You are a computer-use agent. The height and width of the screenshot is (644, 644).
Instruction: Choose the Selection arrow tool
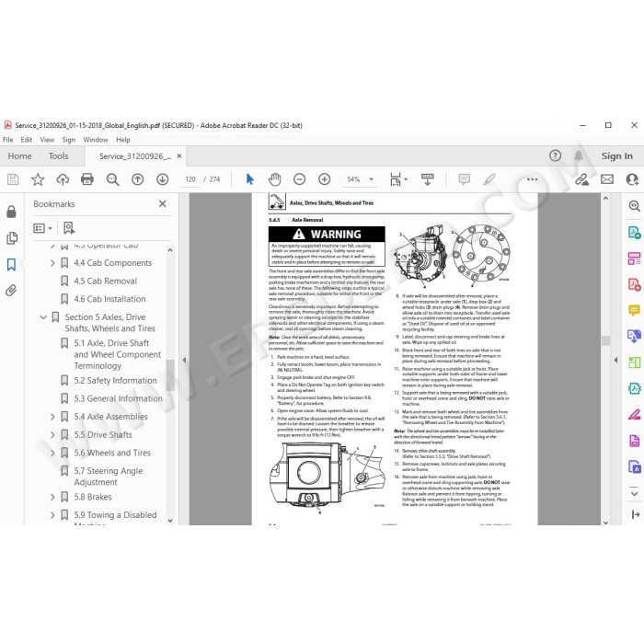(249, 179)
